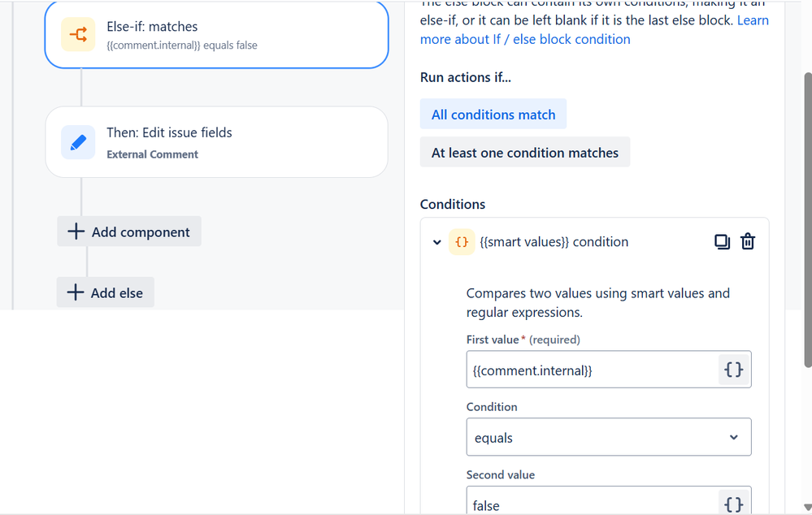Click the plus icon on Add component

(76, 232)
